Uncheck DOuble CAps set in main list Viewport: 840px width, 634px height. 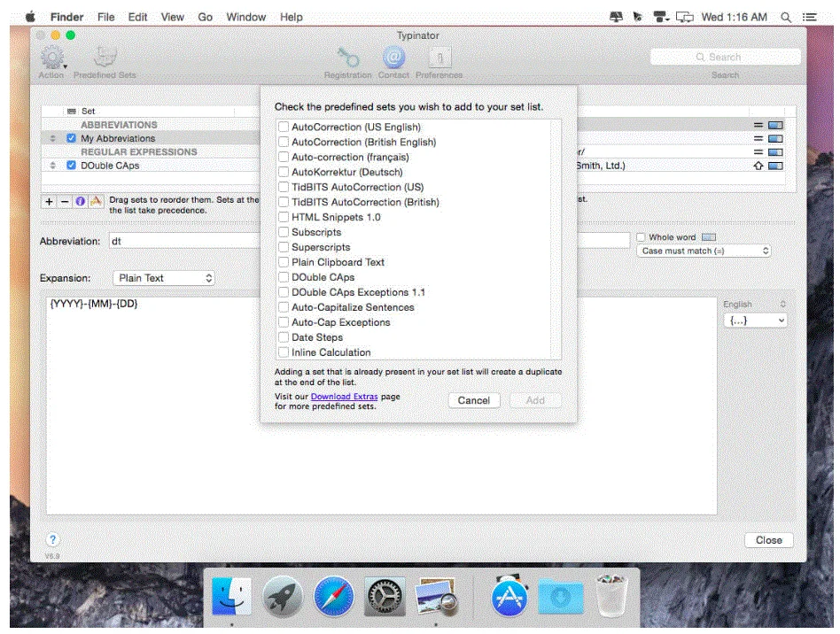[71, 166]
